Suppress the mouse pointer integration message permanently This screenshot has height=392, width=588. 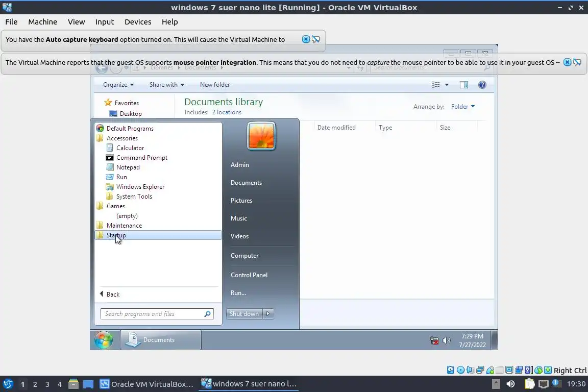[x=577, y=62]
